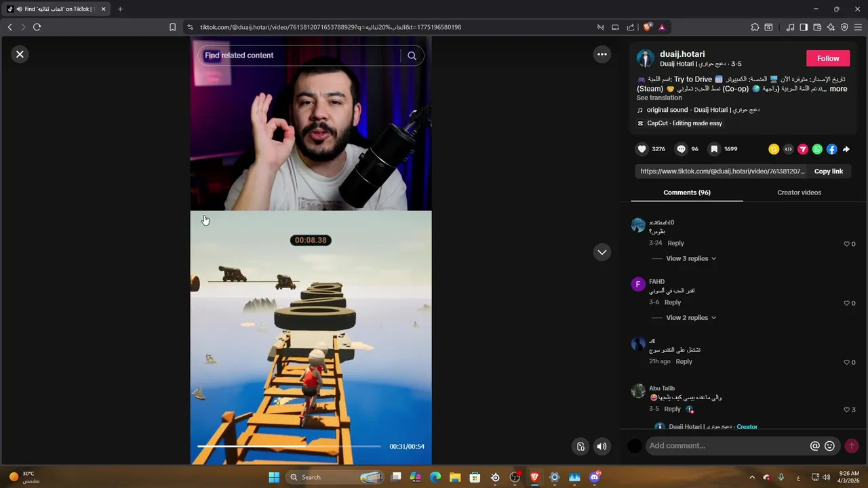Open browser extensions puzzle icon

[x=755, y=27]
